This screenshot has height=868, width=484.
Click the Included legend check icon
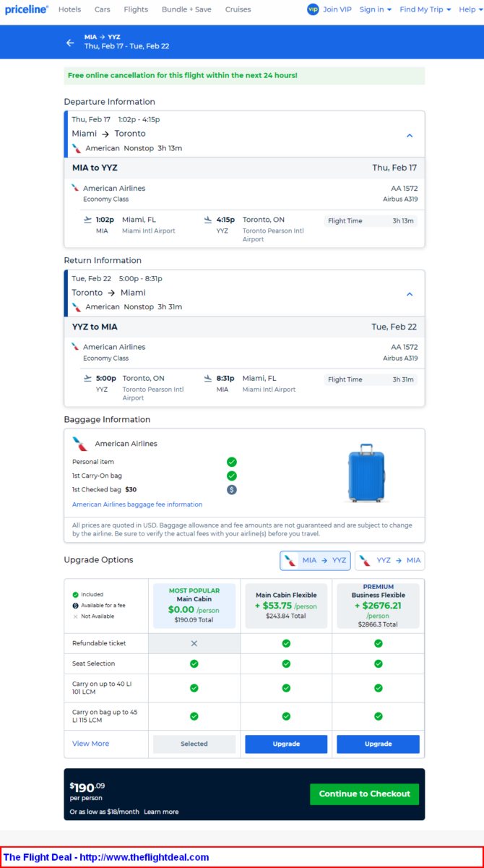[x=75, y=595]
